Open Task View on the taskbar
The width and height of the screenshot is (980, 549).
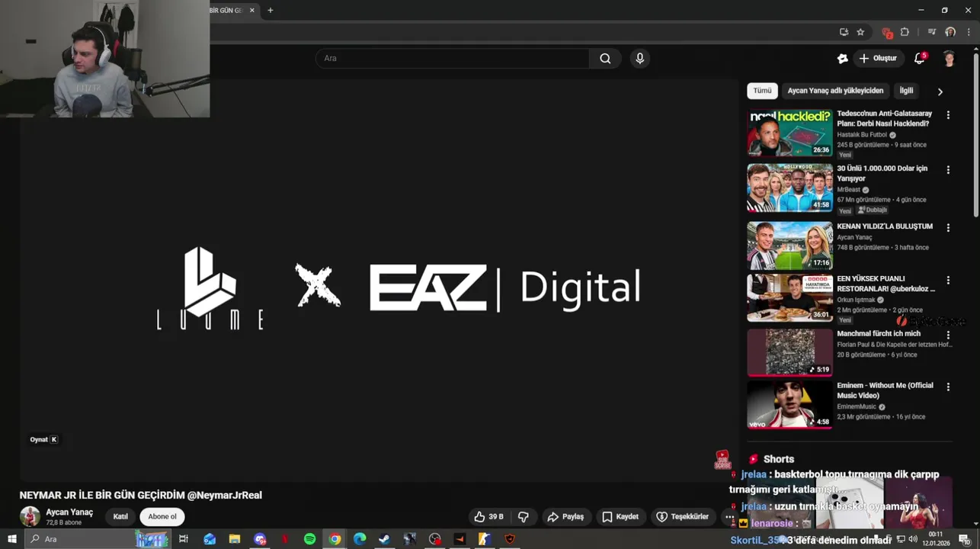184,539
